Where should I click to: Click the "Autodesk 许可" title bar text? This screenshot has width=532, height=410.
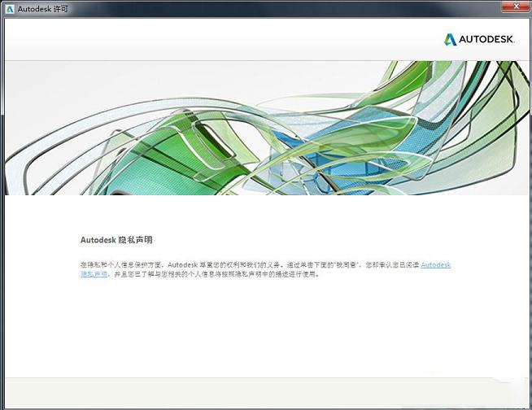pos(40,7)
